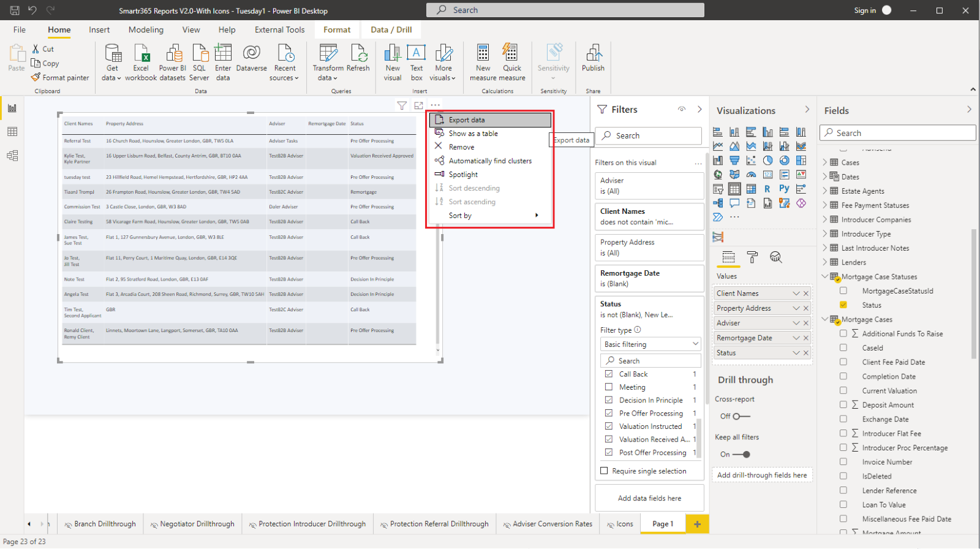980x549 pixels.
Task: Click the title bar Search field
Action: point(565,10)
